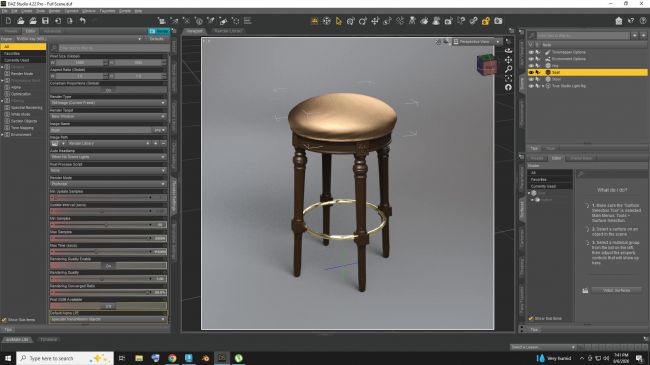The height and width of the screenshot is (365, 650).
Task: Toggle Show Sub Items checkbox in Surfaces pane
Action: (x=531, y=319)
